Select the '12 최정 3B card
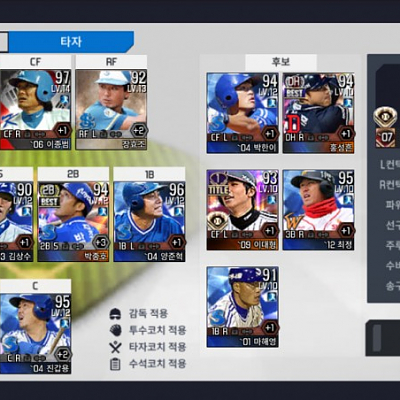Viewport: 400px width, 400px height. 319,210
